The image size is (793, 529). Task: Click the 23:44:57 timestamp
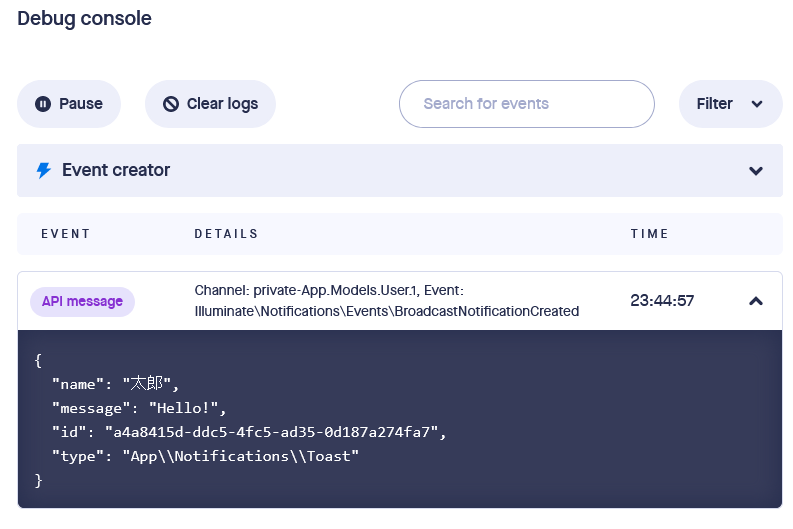click(662, 301)
